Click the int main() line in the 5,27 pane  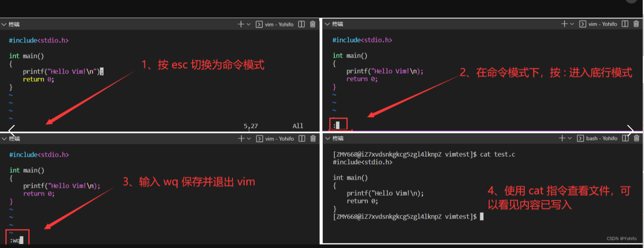[x=26, y=56]
